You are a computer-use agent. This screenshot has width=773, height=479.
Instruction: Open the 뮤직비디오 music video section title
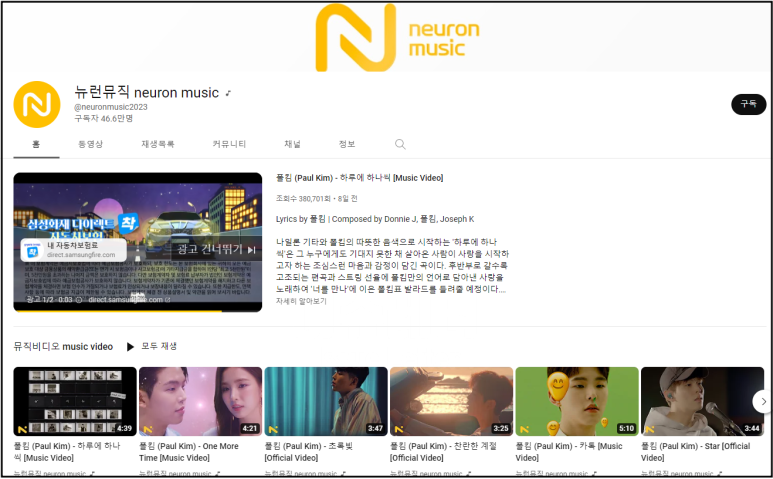pos(63,346)
